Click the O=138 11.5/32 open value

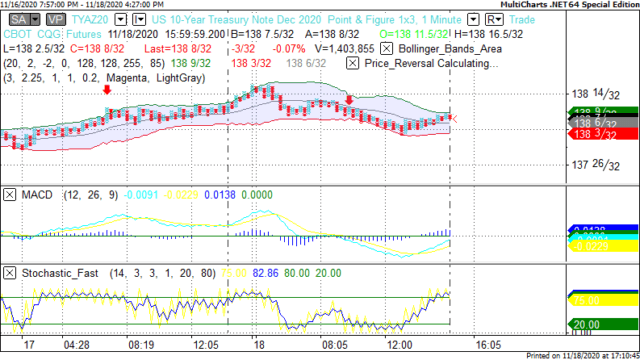(414, 34)
